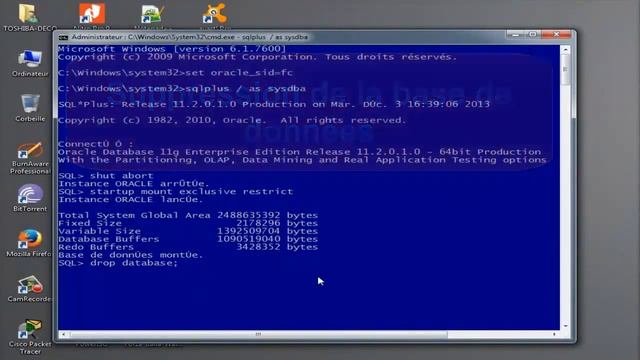Click the vertical scrollbar down arrow

pos(565,326)
